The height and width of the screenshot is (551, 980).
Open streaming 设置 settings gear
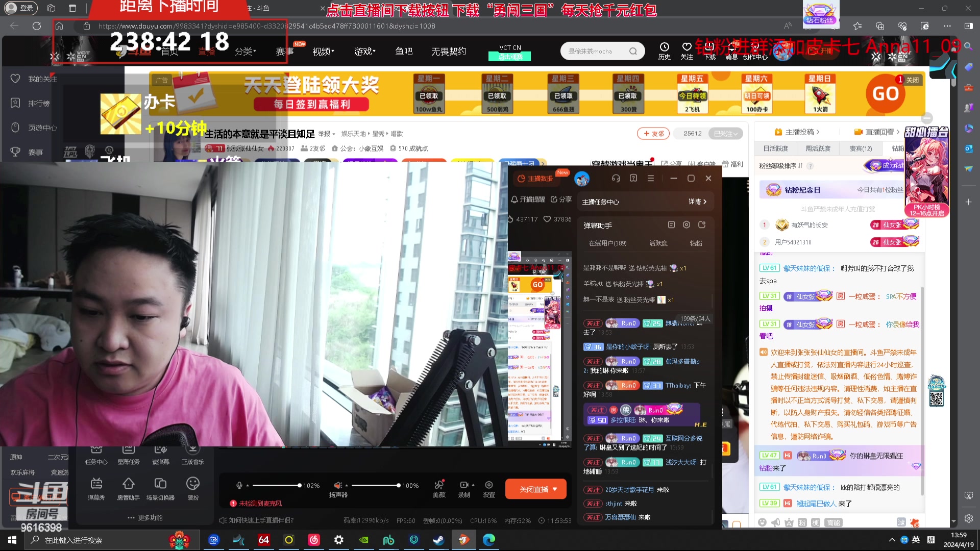point(489,486)
